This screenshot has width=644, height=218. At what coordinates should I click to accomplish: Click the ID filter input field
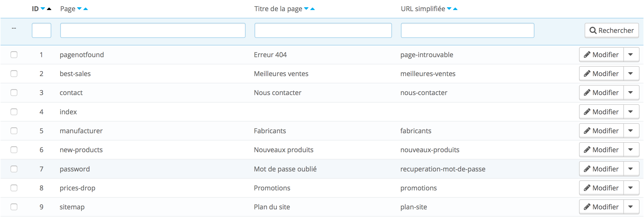point(42,30)
